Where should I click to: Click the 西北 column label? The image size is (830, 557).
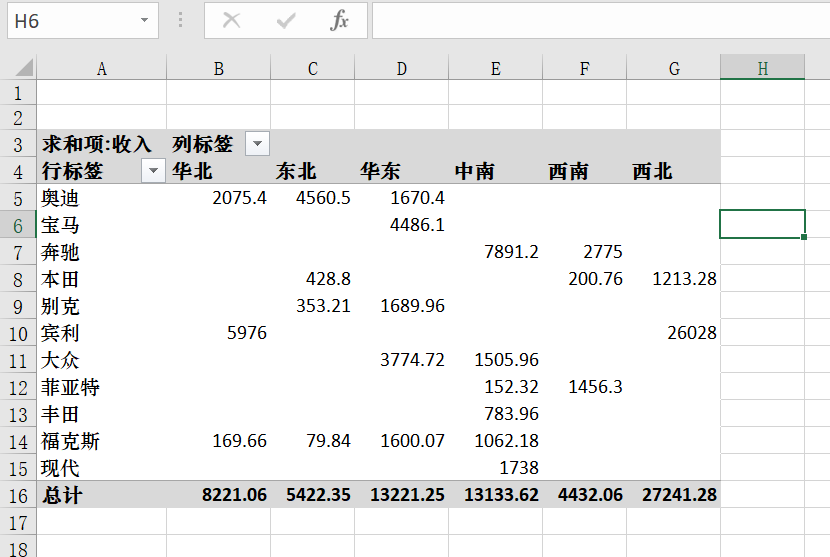click(652, 171)
